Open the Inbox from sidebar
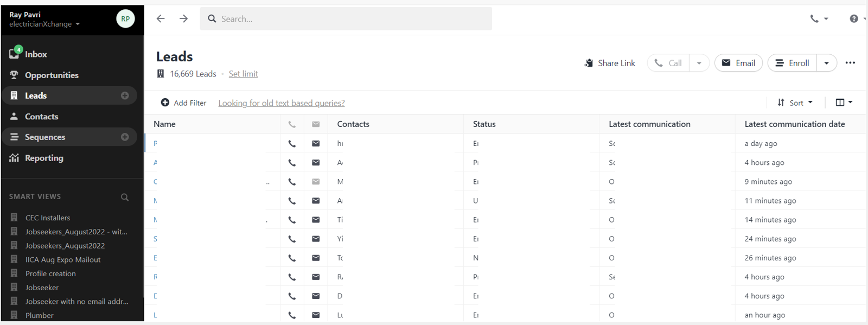Screen dimensions: 868x325 35,54
